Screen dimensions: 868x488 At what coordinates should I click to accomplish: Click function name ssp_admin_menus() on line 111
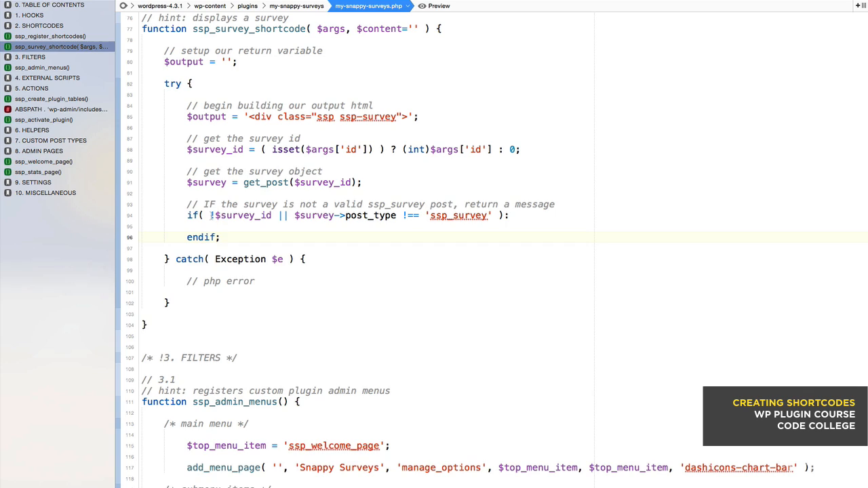tap(240, 402)
